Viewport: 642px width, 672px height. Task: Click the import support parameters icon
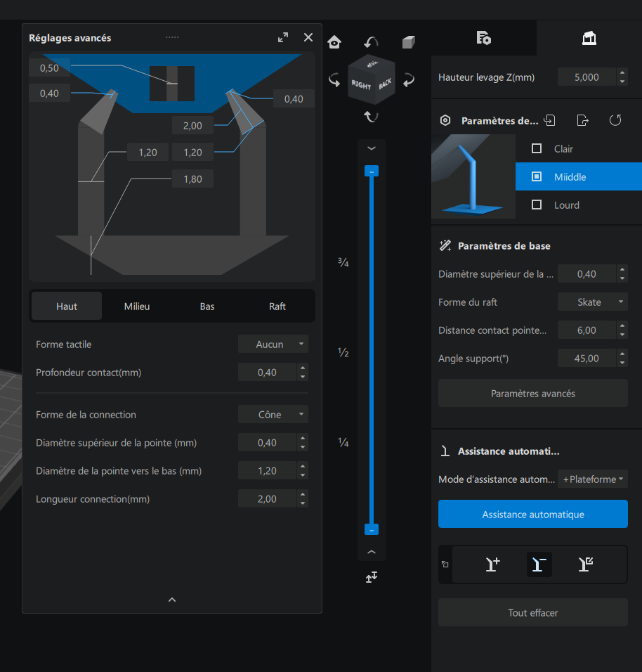point(549,120)
